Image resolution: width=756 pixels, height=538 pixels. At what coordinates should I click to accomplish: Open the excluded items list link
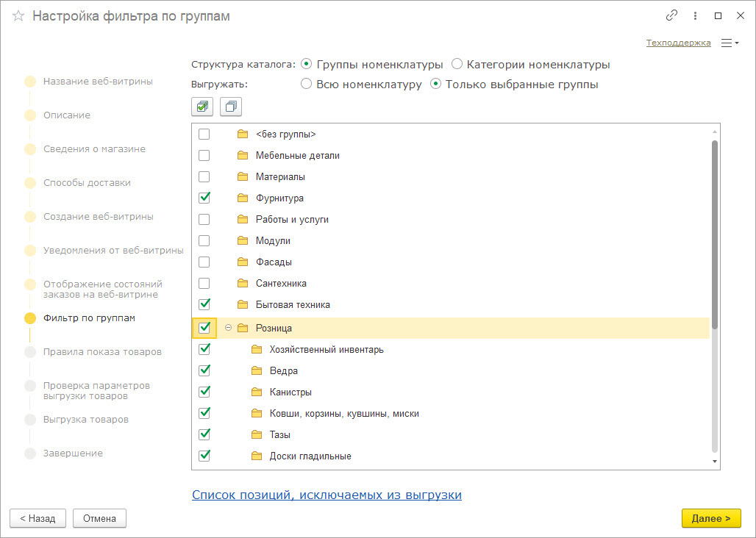327,495
